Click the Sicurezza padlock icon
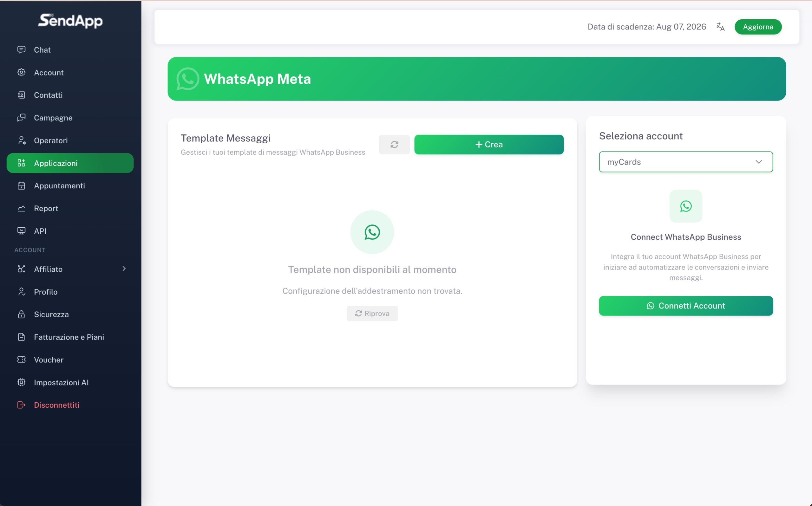This screenshot has height=506, width=812. (22, 314)
